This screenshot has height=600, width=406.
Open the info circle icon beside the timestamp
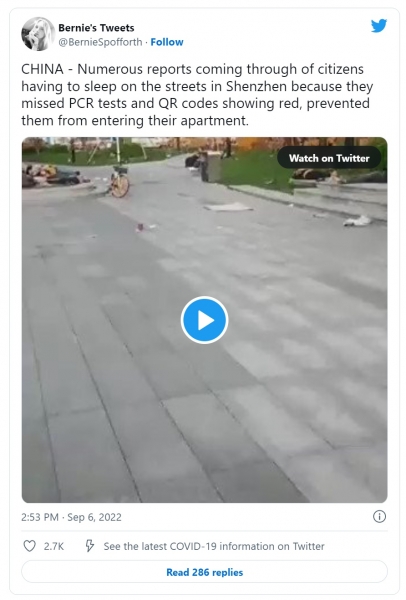379,517
